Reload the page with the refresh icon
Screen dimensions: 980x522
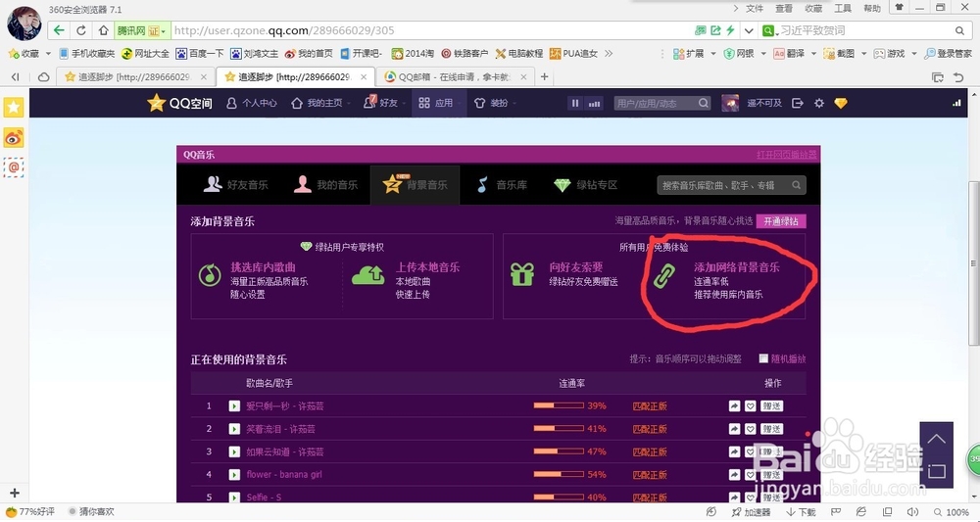(81, 30)
